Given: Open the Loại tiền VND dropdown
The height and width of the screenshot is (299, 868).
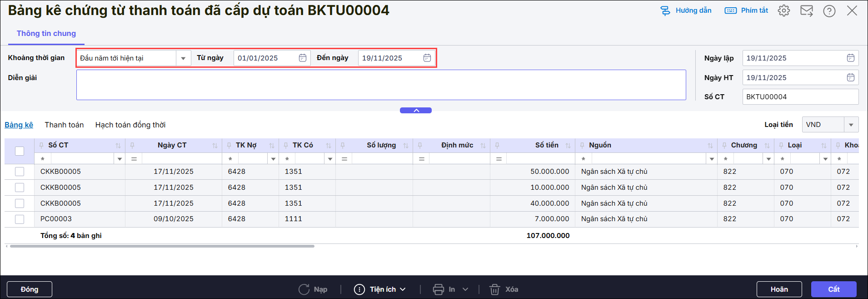Looking at the screenshot, I should 851,125.
